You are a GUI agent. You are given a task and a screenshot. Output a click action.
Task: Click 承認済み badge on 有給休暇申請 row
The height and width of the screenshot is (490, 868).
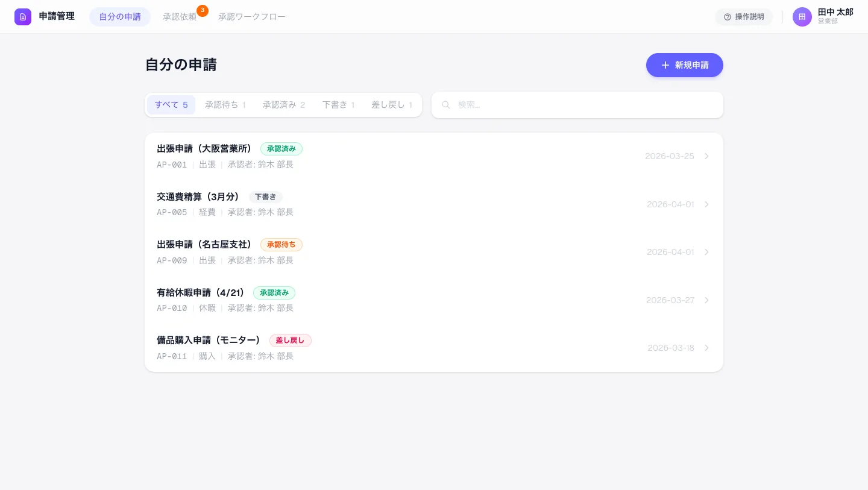click(274, 293)
